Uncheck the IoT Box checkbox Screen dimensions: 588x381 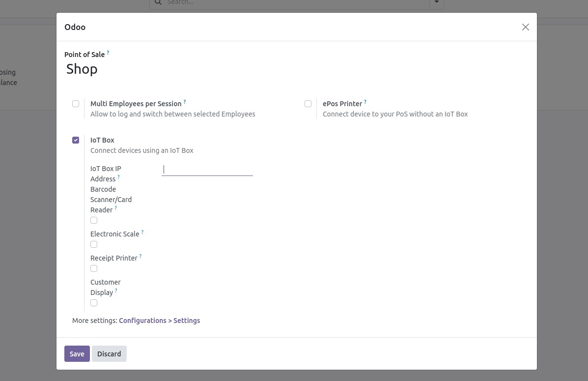click(x=76, y=140)
